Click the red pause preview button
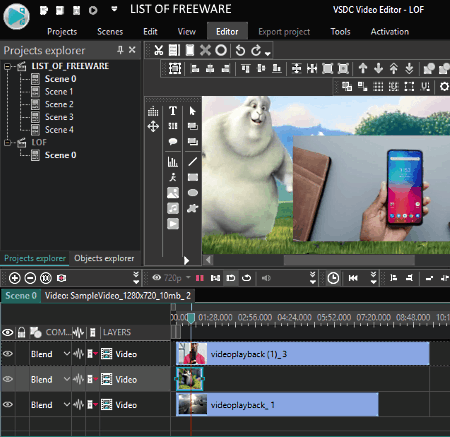This screenshot has height=437, width=450. coord(200,278)
